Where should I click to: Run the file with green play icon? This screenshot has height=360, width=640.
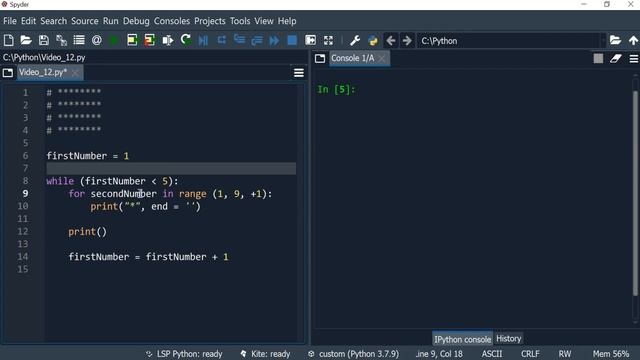[x=114, y=40]
